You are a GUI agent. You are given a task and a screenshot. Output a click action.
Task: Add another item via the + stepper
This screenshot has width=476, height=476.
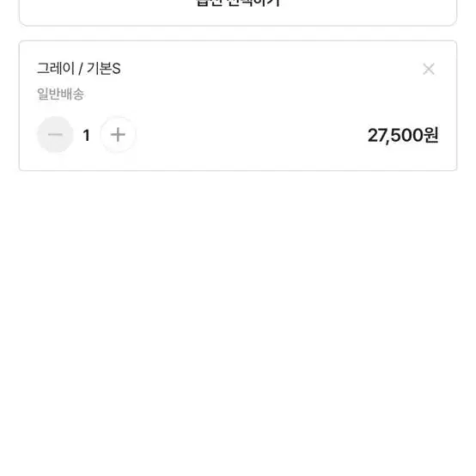[x=118, y=135]
